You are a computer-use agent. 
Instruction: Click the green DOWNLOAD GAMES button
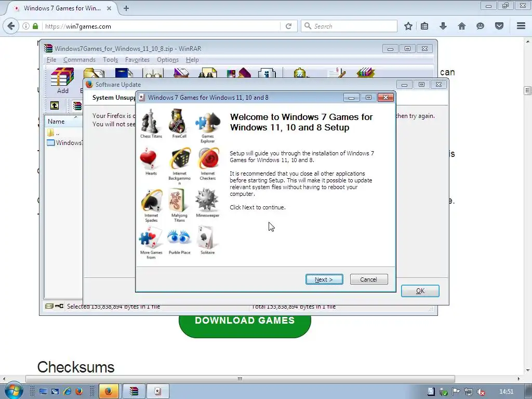point(245,325)
